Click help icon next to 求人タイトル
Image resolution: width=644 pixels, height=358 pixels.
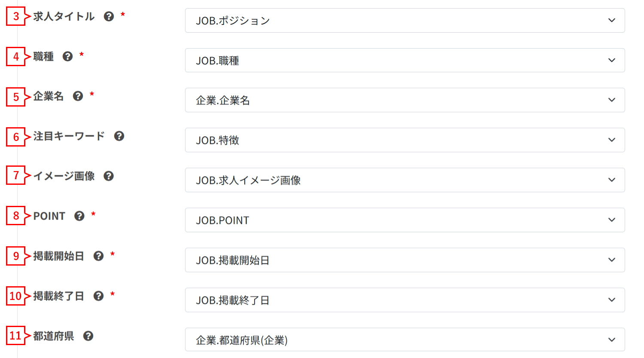[x=109, y=16]
